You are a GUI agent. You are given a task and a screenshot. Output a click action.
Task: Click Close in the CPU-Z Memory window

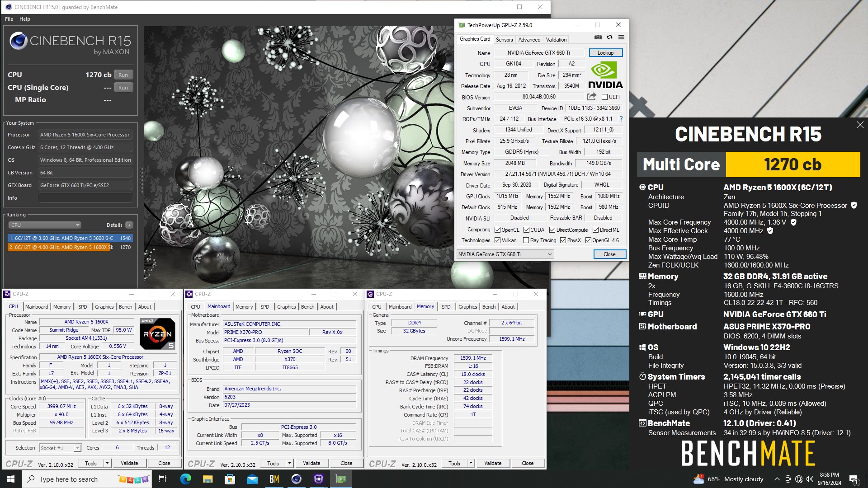click(x=528, y=463)
